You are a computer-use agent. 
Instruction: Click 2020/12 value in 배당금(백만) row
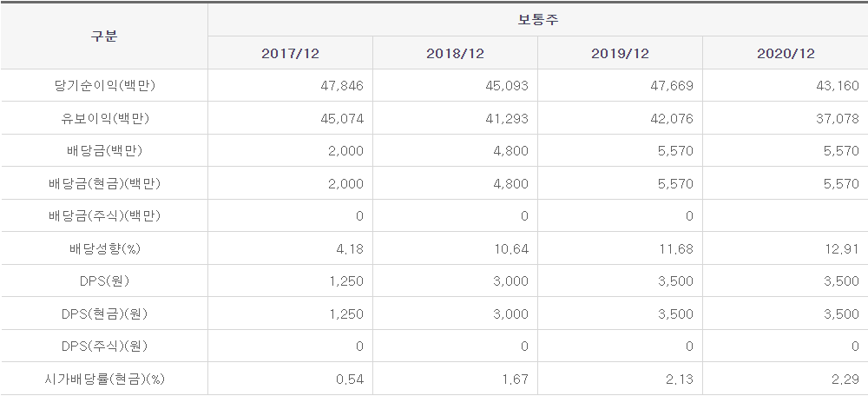click(841, 151)
